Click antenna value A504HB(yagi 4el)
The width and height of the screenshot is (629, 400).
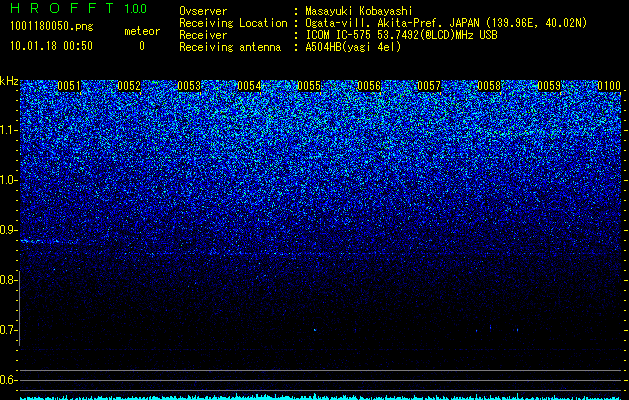coord(353,47)
